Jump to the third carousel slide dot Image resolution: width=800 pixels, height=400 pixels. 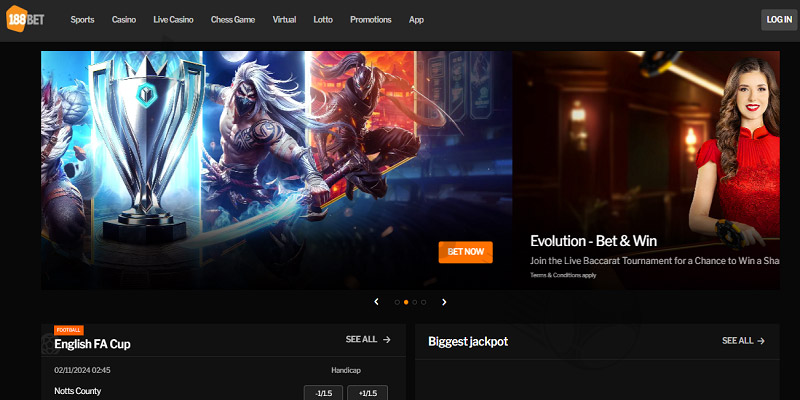click(x=415, y=302)
